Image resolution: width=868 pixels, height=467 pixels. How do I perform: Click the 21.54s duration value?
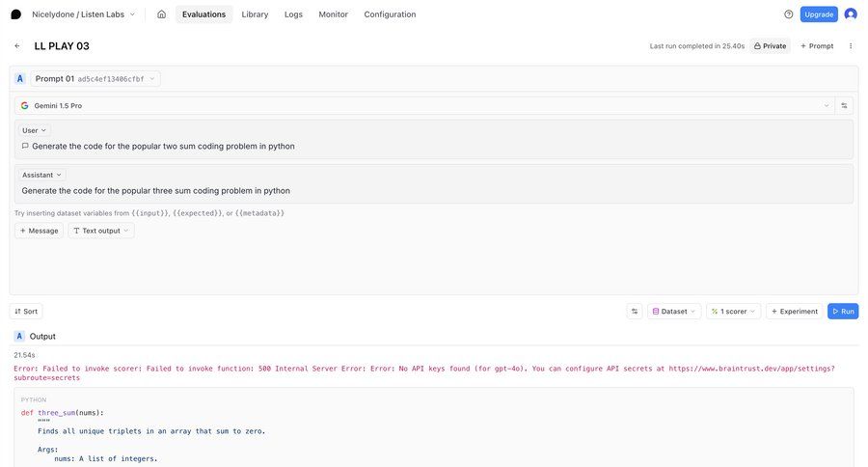click(x=24, y=354)
